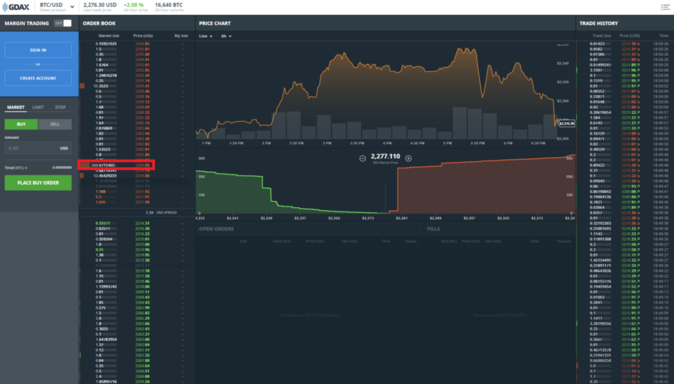Open the 6h timeframe dropdown
The image size is (674, 384).
pyautogui.click(x=226, y=36)
